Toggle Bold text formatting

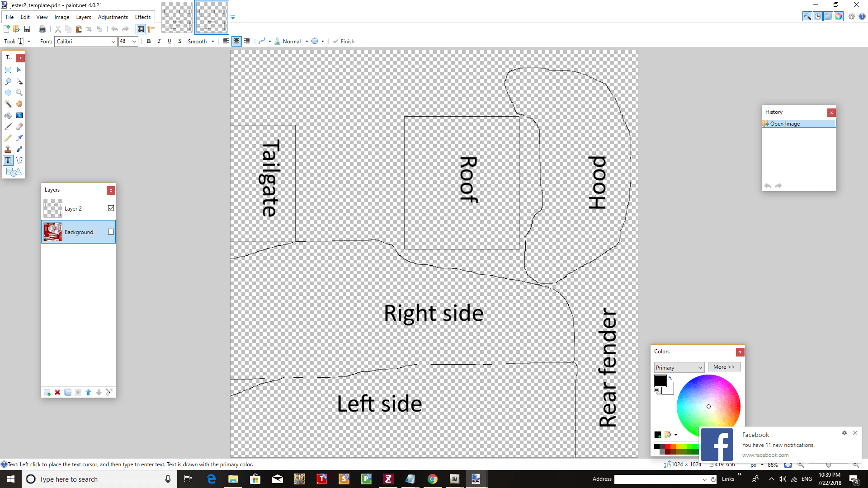[149, 41]
